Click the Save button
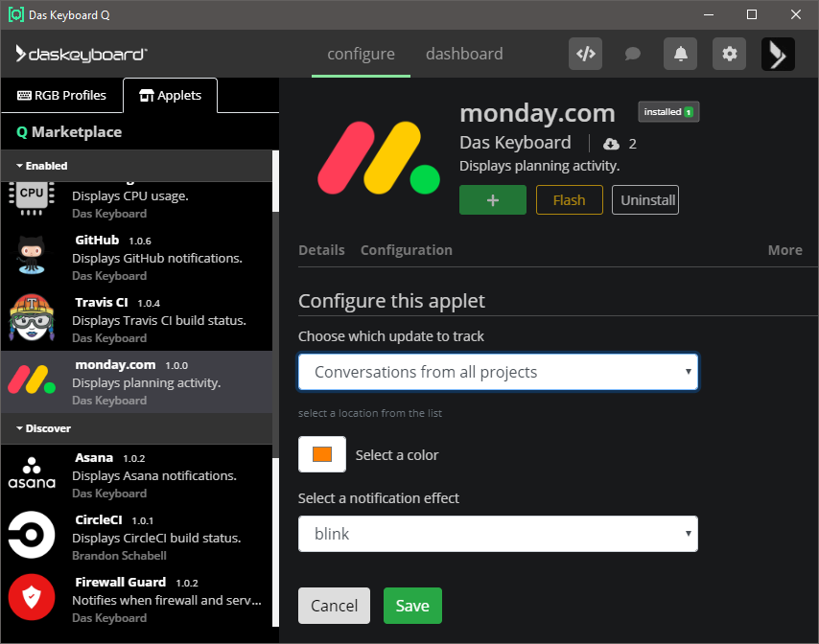 click(412, 606)
